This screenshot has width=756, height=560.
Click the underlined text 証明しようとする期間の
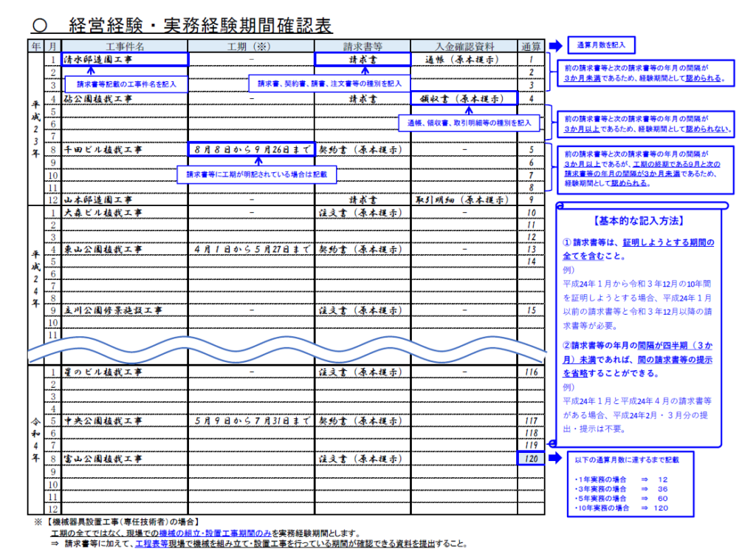click(669, 242)
